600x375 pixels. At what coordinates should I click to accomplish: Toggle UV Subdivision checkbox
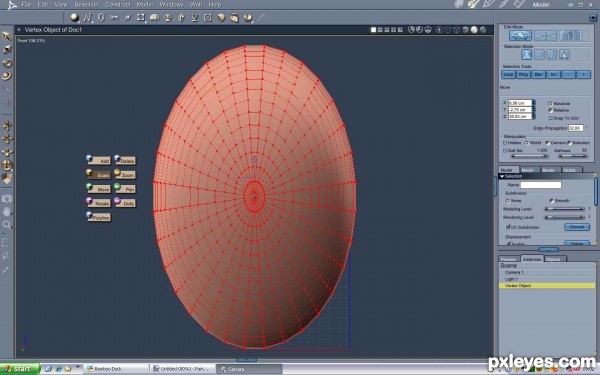tap(509, 227)
